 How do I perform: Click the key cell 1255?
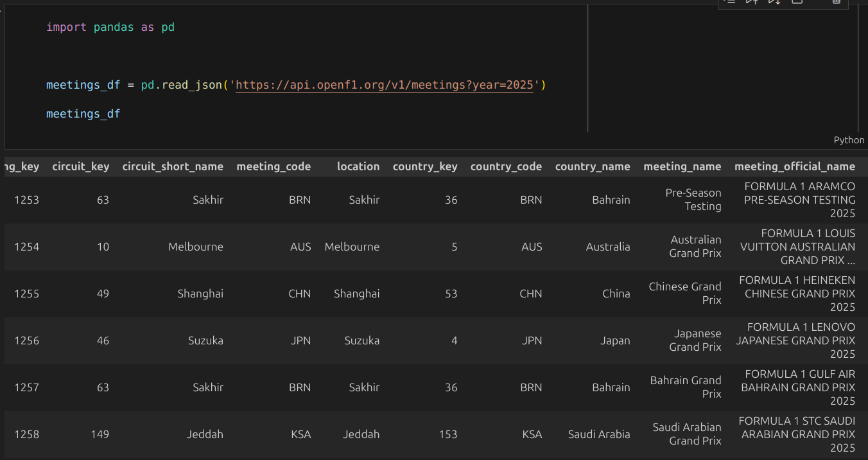tap(27, 294)
